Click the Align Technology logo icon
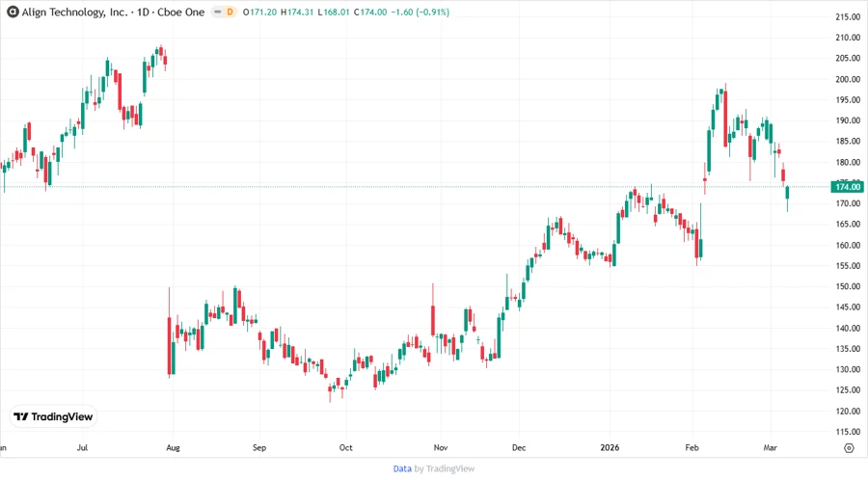The width and height of the screenshot is (868, 480). pyautogui.click(x=13, y=12)
